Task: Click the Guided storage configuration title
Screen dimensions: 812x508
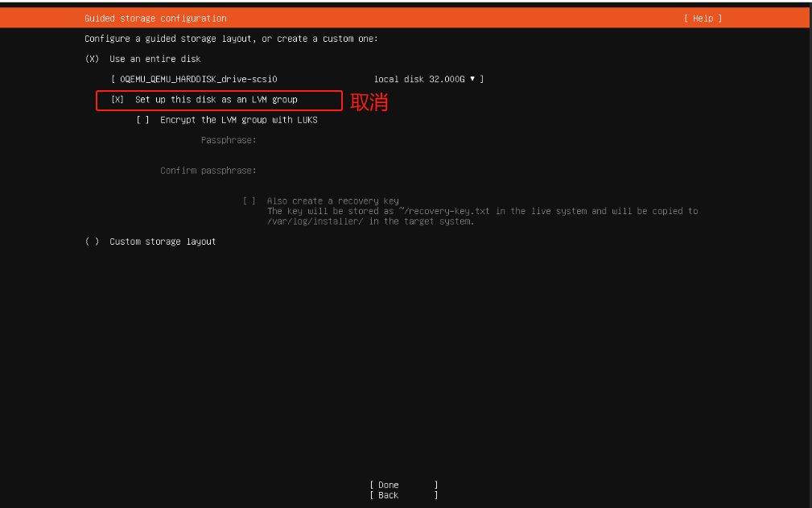Action: pyautogui.click(x=155, y=19)
